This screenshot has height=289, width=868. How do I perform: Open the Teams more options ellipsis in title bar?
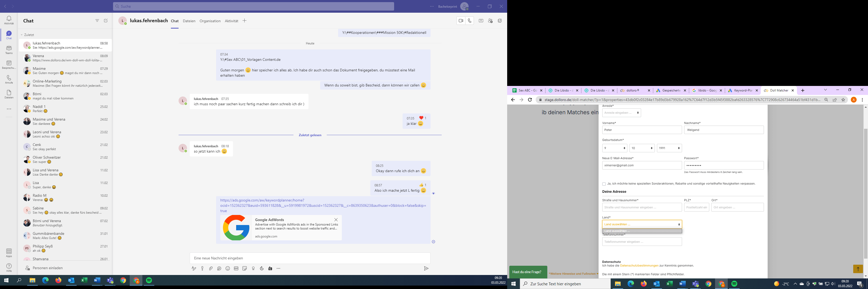click(x=432, y=6)
